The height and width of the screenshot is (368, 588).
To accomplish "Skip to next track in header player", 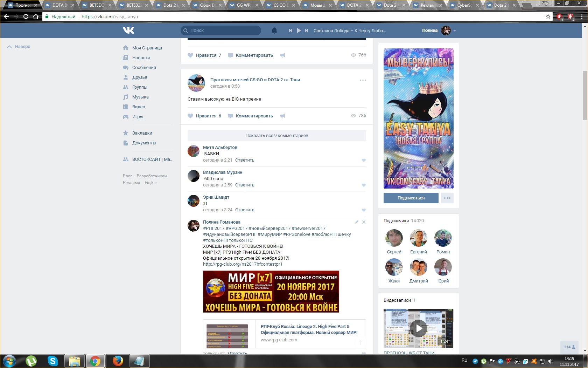I will tap(307, 30).
